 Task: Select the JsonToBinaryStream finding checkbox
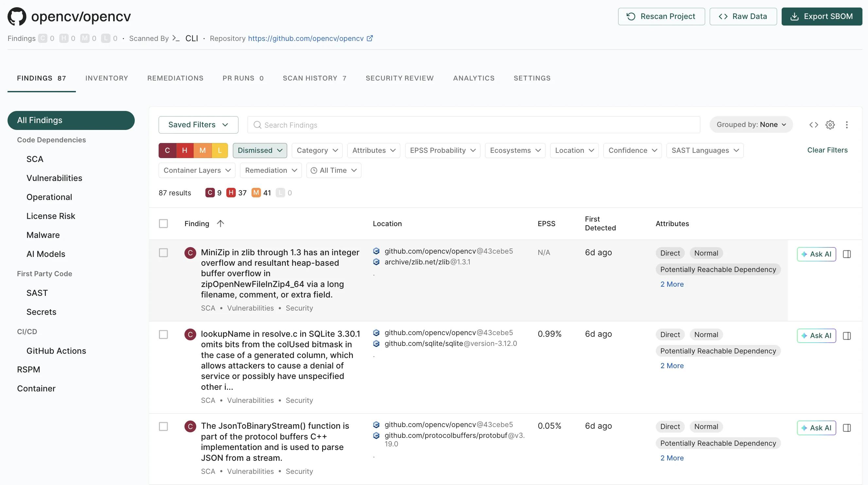[164, 426]
